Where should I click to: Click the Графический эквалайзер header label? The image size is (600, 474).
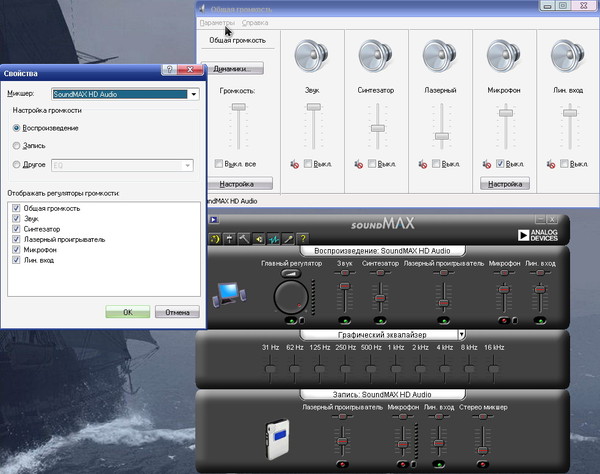[382, 335]
